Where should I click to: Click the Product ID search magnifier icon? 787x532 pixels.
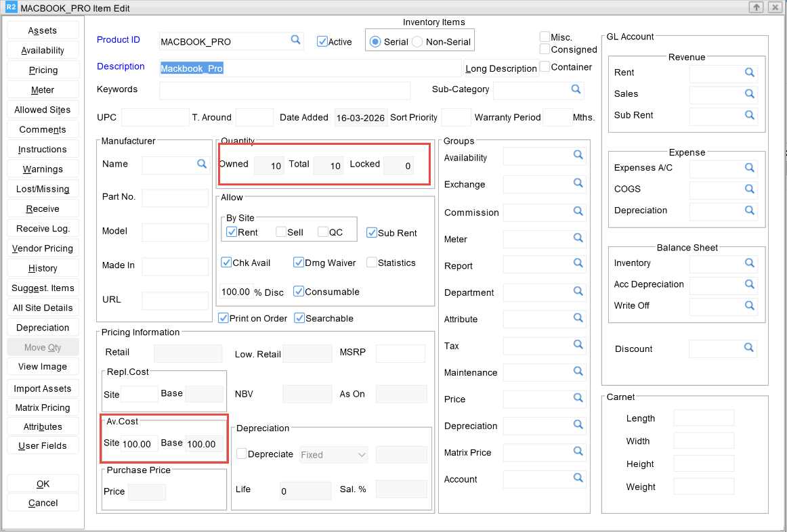(295, 41)
